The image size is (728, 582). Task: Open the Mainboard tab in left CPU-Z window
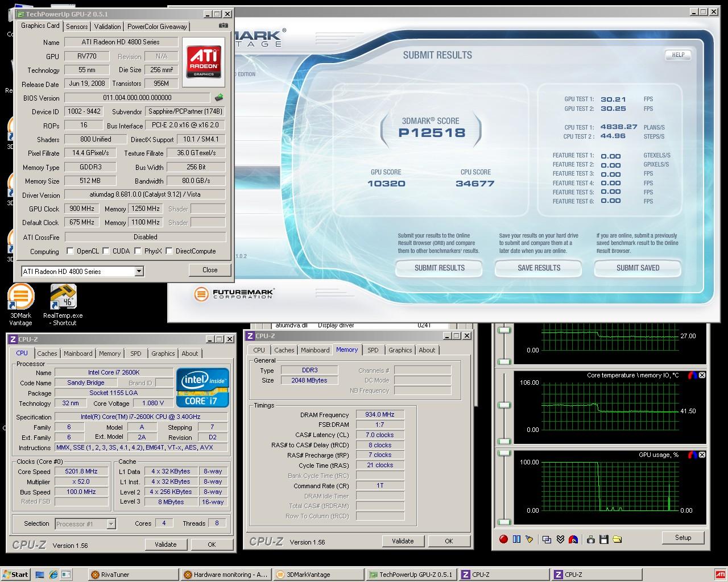coord(78,354)
